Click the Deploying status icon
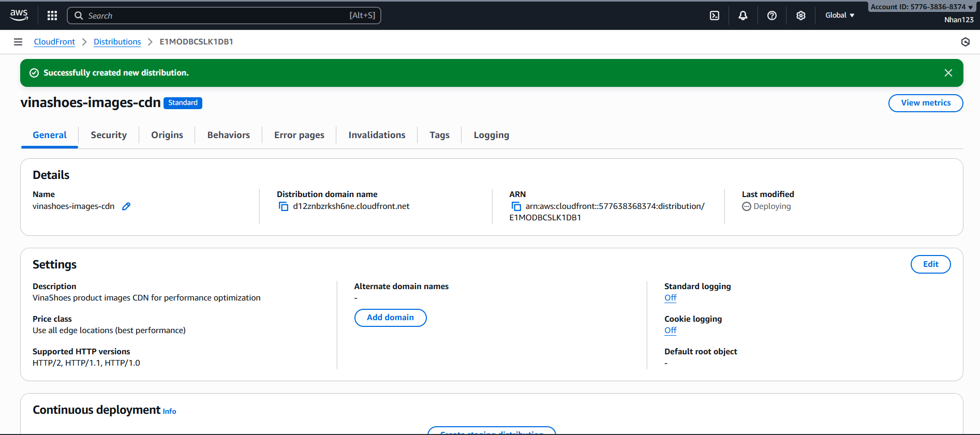Viewport: 980px width, 435px height. coord(747,206)
